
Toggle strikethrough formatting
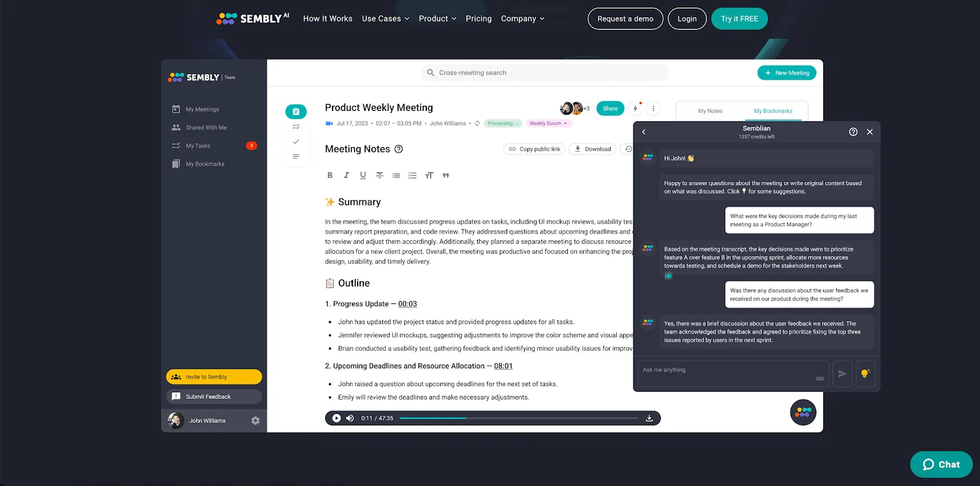coord(379,175)
